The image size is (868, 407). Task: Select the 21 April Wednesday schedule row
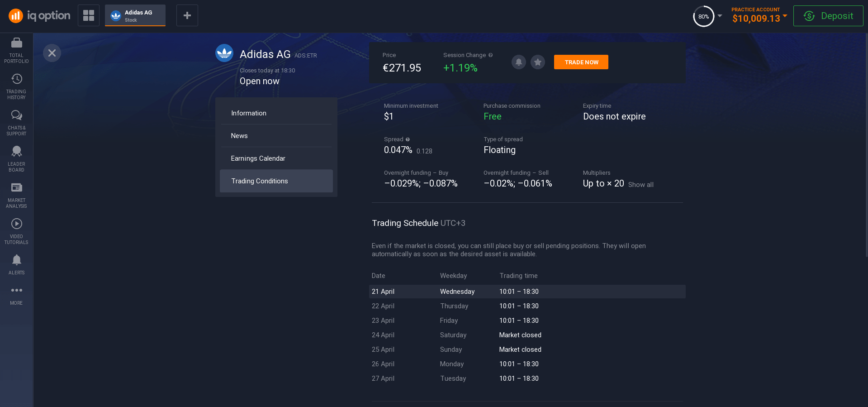pos(527,292)
